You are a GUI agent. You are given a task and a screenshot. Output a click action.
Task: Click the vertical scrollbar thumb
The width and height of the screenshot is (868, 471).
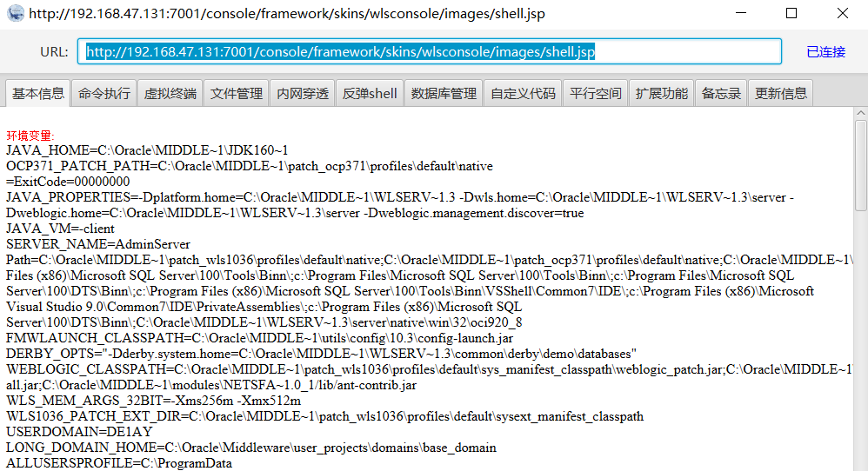tap(860, 166)
